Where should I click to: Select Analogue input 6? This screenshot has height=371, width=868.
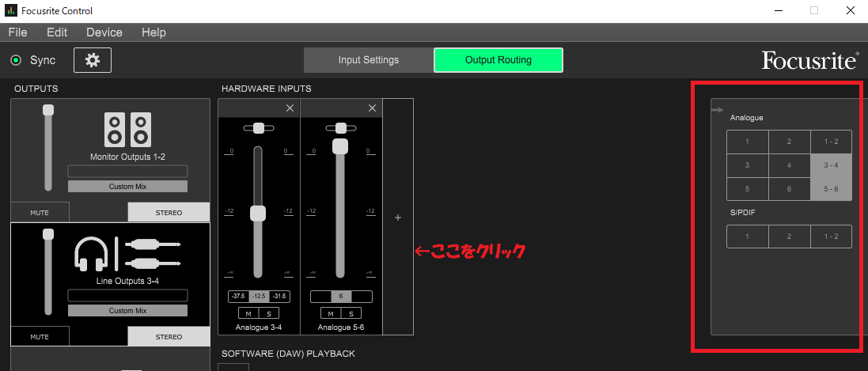tap(790, 189)
